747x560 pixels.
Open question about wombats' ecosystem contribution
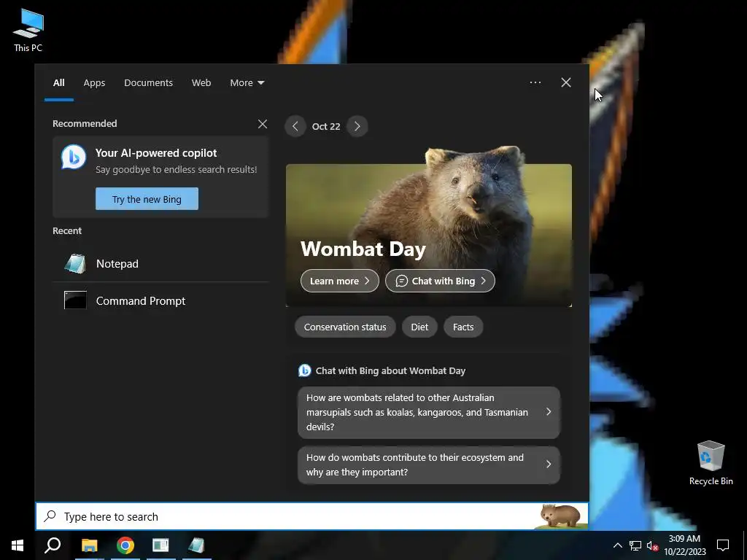429,464
